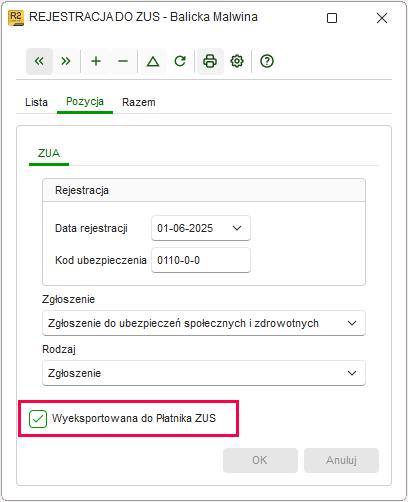Click the Data rejestracji label

click(91, 228)
